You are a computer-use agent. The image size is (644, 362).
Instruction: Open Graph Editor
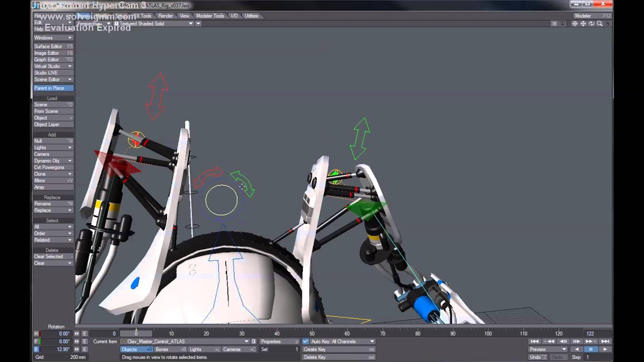[53, 59]
